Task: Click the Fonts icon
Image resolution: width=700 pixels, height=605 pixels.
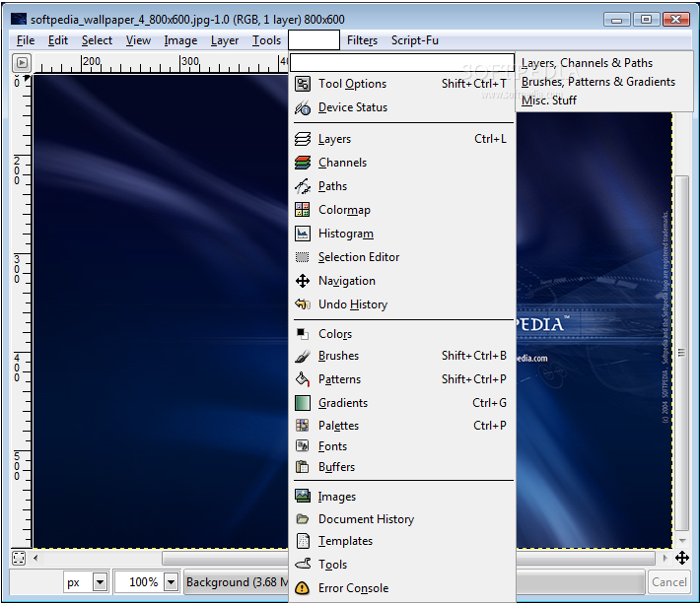Action: (x=303, y=445)
